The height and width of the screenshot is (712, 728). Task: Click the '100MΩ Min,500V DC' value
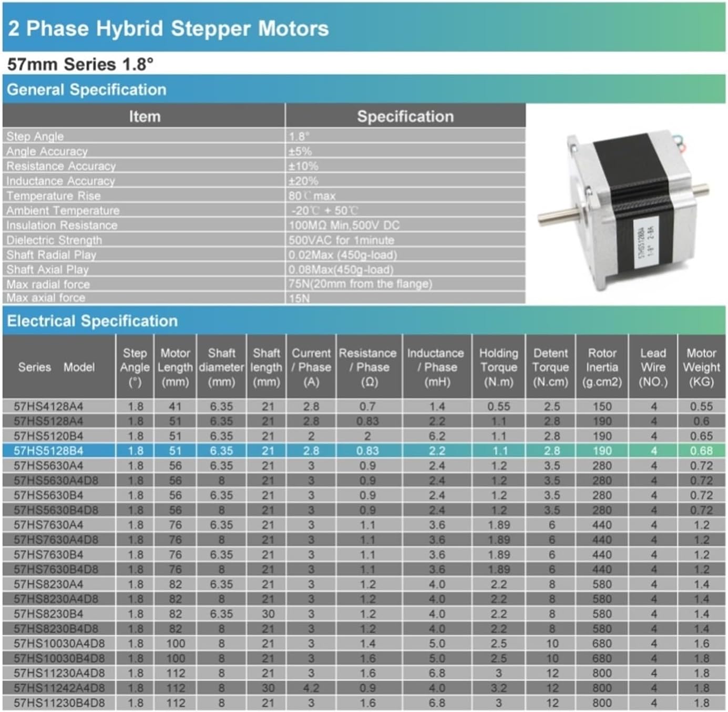point(344,225)
